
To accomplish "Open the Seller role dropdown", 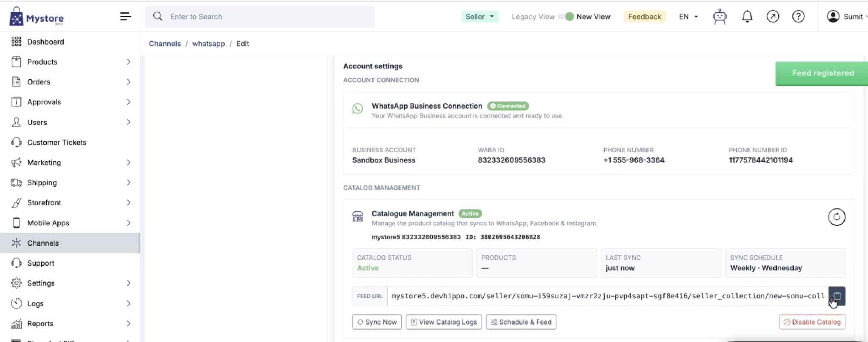I will click(479, 17).
